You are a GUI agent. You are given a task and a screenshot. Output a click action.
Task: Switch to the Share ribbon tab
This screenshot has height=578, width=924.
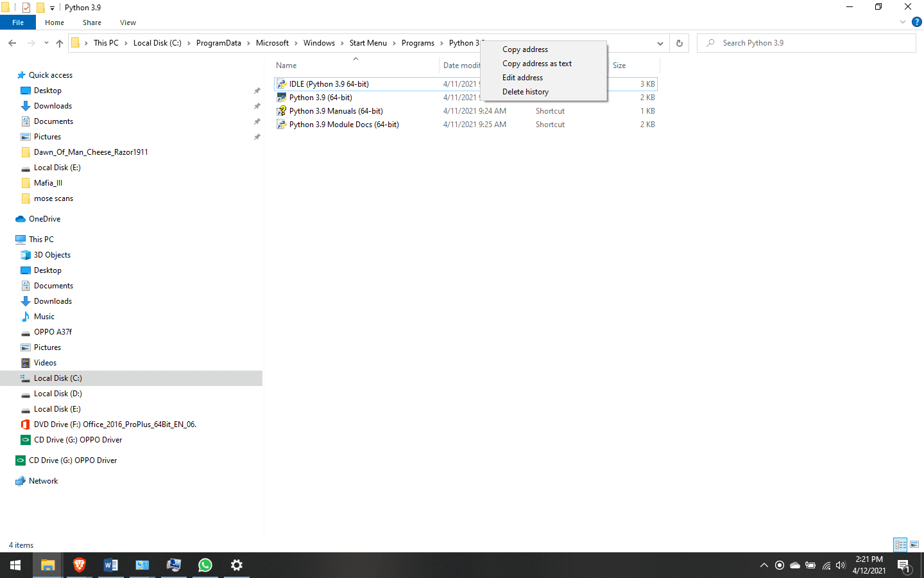(92, 22)
